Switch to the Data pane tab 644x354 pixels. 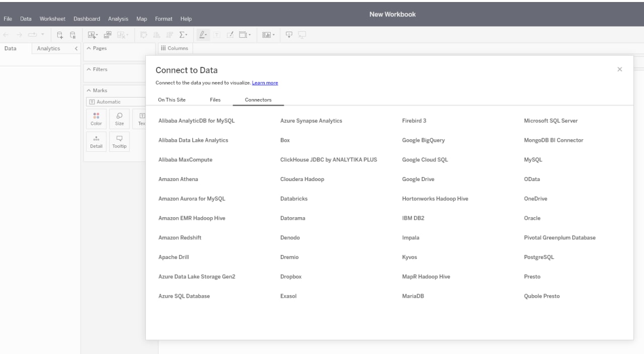coord(10,48)
